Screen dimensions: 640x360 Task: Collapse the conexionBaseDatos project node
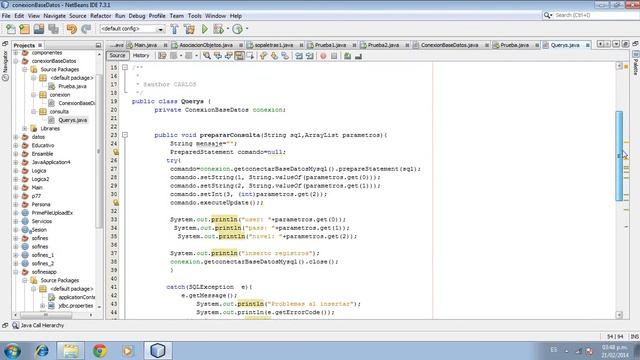pyautogui.click(x=16, y=61)
